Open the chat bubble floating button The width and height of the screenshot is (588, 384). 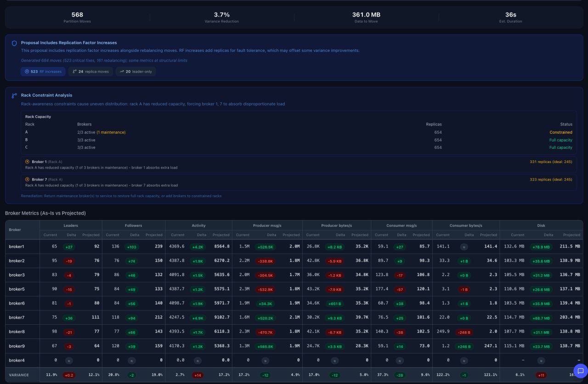(580, 371)
